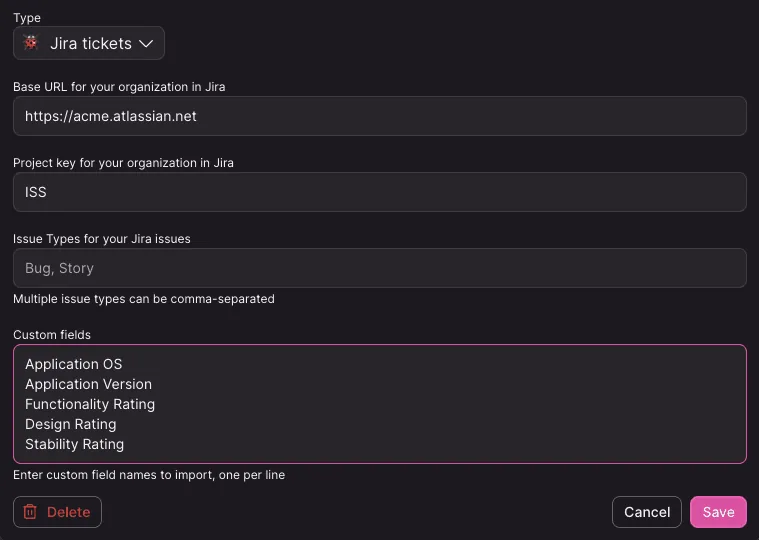Place cursor on the Application Version line
This screenshot has height=540, width=759.
click(89, 384)
